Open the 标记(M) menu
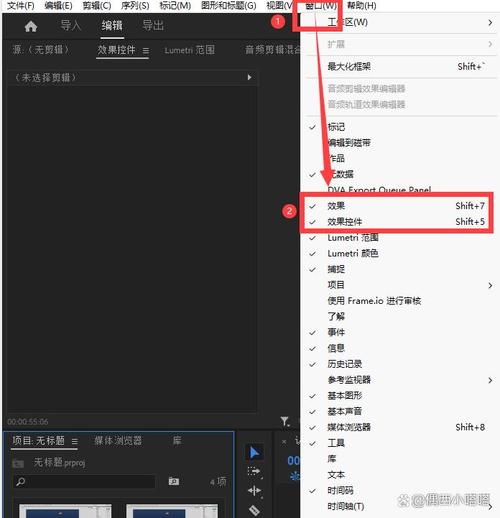 (175, 6)
